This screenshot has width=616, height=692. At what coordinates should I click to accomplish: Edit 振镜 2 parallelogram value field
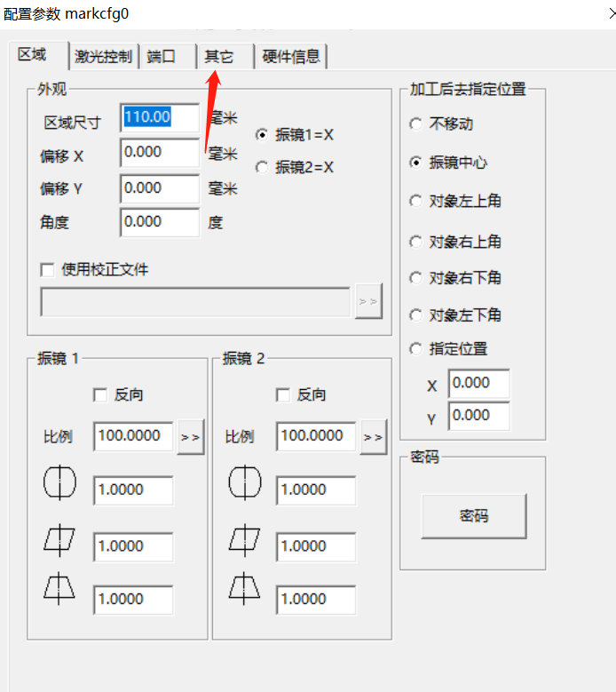click(x=316, y=546)
